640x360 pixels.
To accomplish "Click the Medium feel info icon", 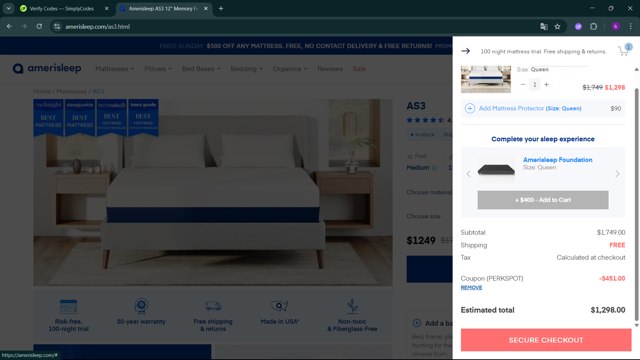I will (434, 168).
